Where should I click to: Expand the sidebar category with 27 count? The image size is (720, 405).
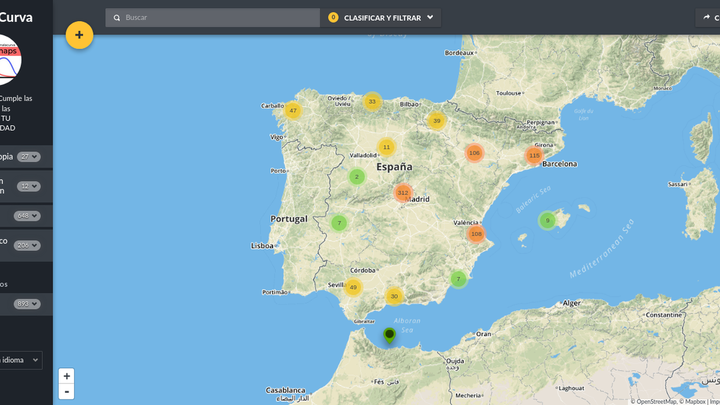[29, 156]
